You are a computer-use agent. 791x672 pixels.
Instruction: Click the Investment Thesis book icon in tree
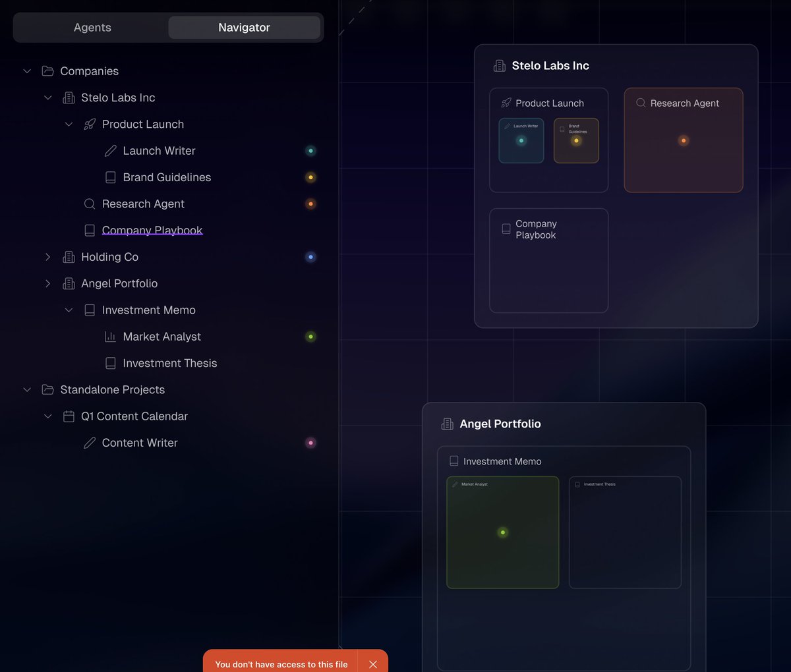(111, 363)
